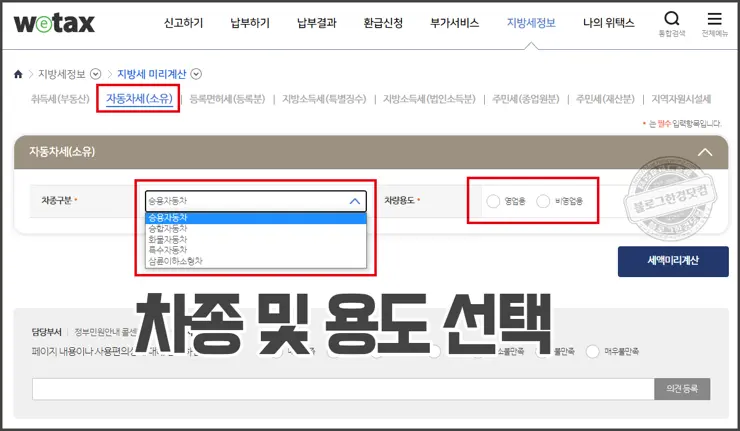Select the 비영업용 radio button
Screen dimensions: 740x431
(543, 201)
